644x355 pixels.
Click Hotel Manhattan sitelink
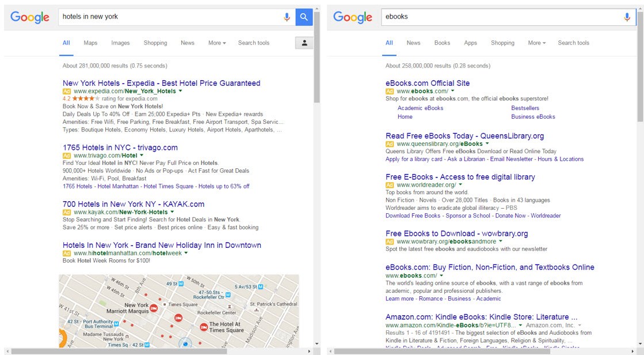pos(118,186)
